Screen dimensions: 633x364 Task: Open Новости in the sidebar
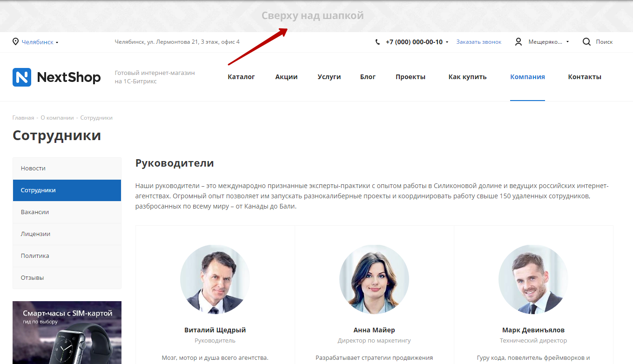(x=67, y=169)
